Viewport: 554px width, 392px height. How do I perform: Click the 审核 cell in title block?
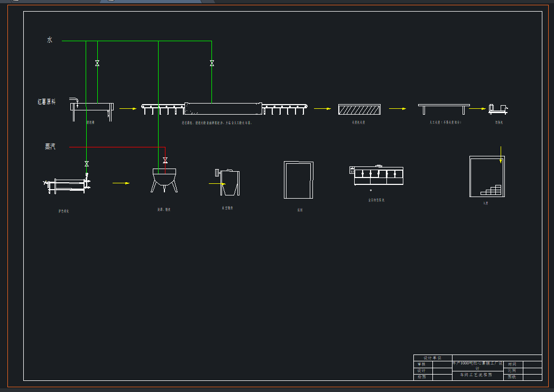click(x=423, y=364)
